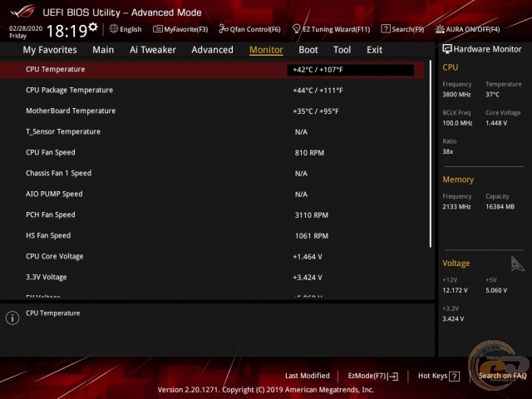Open time settings gear icon
The height and width of the screenshot is (399, 532).
(x=93, y=27)
